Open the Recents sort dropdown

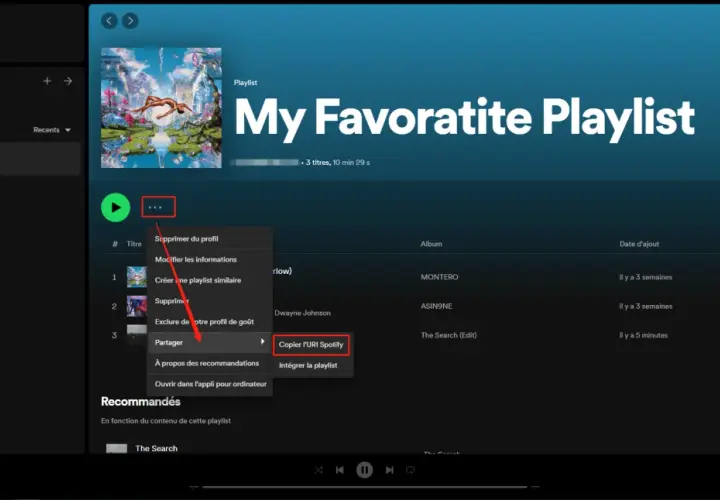click(51, 130)
